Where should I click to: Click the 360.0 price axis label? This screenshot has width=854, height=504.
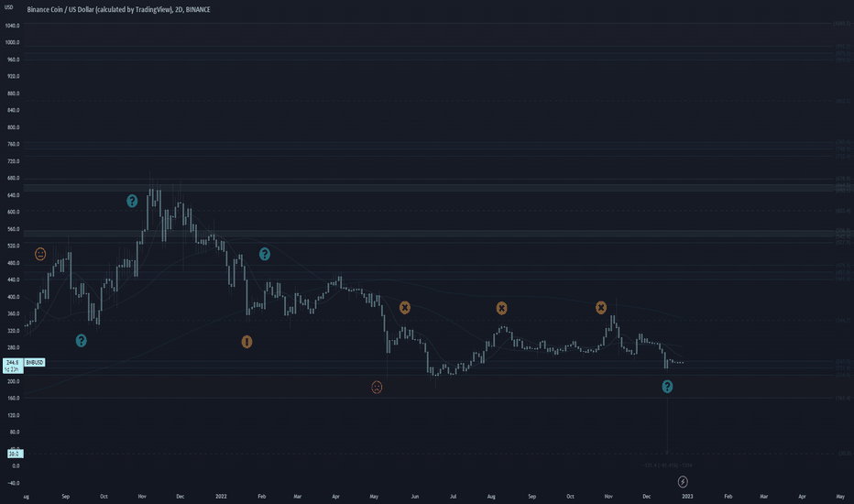click(14, 313)
